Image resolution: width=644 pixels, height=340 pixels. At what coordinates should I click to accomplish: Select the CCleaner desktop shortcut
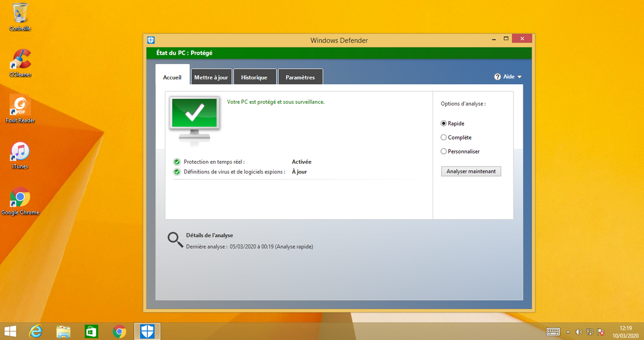point(20,63)
